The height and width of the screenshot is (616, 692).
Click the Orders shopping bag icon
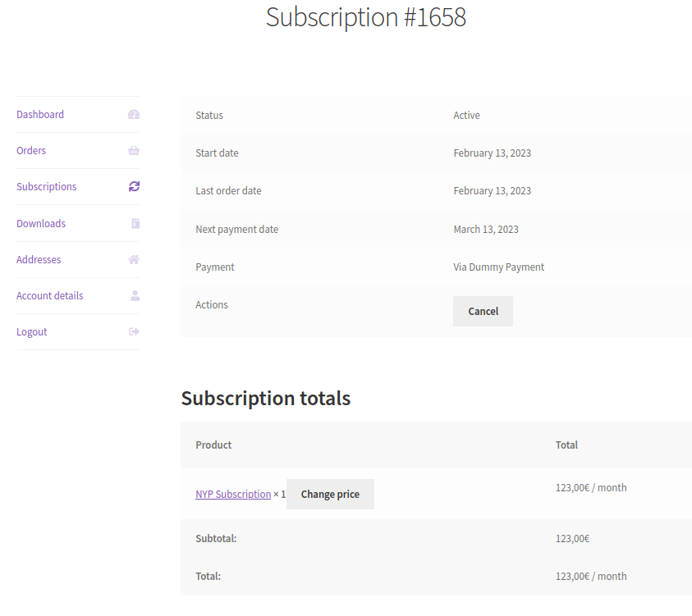pyautogui.click(x=133, y=151)
